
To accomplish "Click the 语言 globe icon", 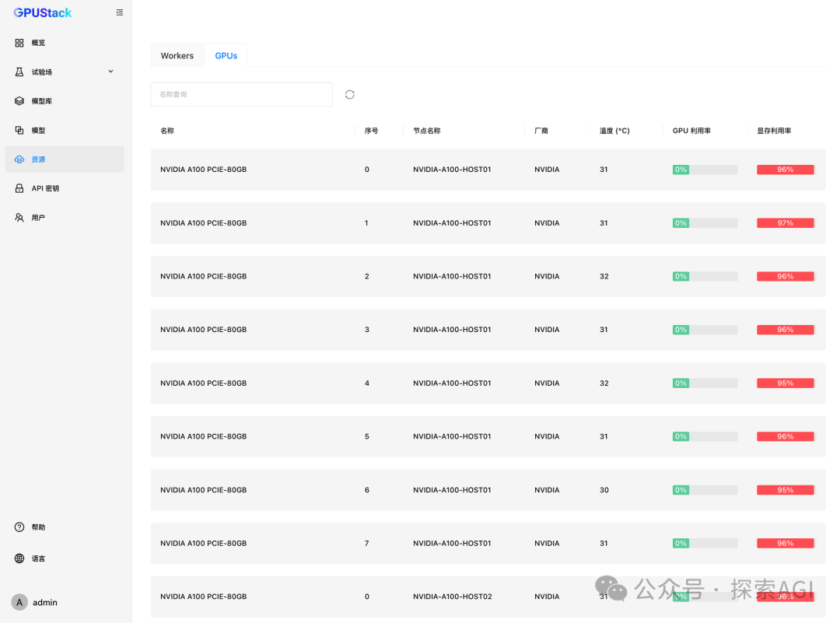I will coord(19,558).
